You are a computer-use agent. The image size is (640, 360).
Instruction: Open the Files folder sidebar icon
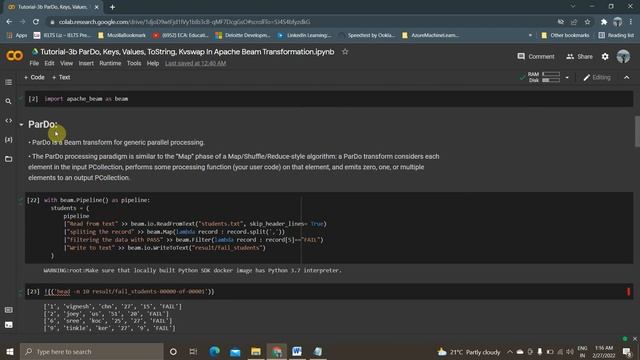tap(8, 159)
